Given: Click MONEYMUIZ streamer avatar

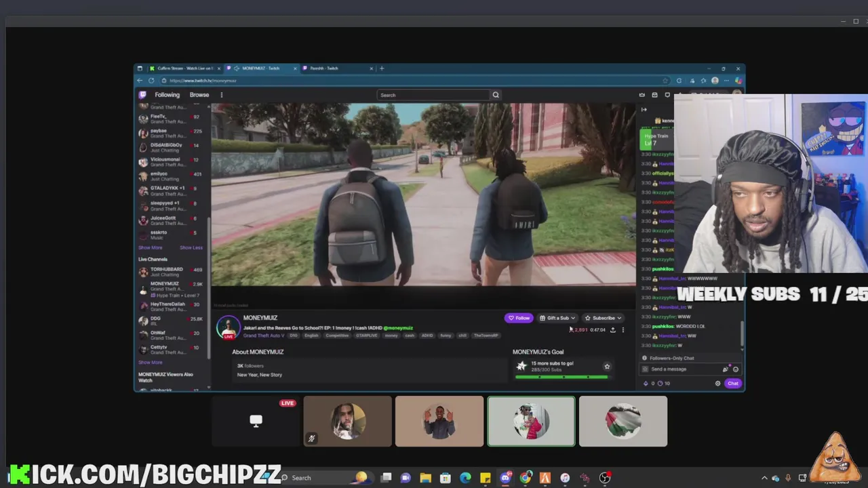Looking at the screenshot, I should click(x=229, y=327).
